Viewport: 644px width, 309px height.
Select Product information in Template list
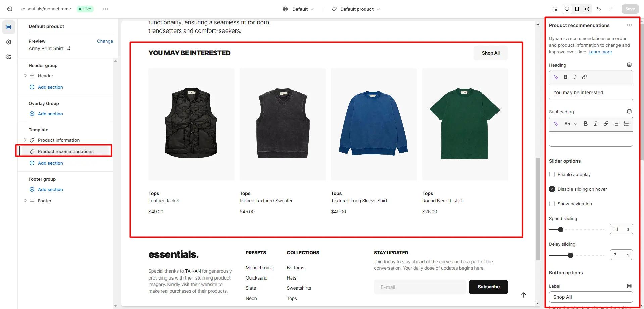59,140
